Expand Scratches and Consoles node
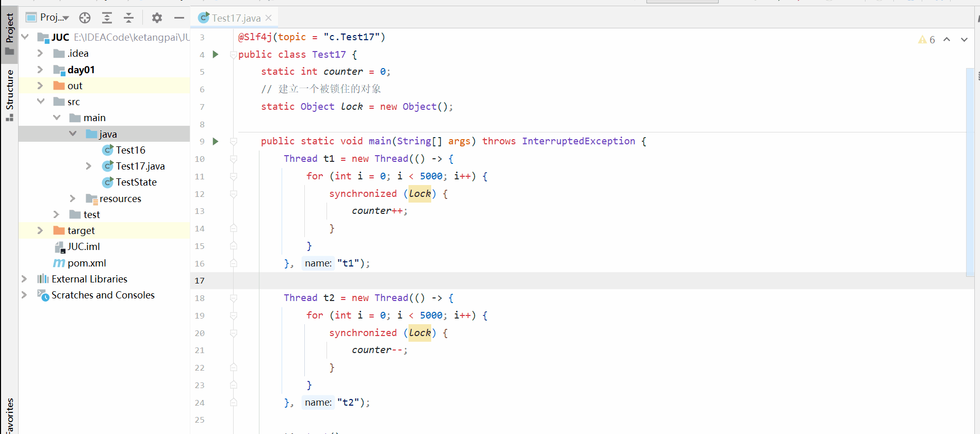 click(x=24, y=295)
